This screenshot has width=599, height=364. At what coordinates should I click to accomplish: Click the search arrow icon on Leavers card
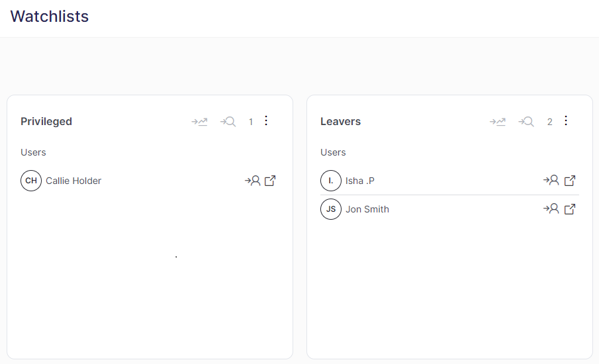tap(526, 122)
